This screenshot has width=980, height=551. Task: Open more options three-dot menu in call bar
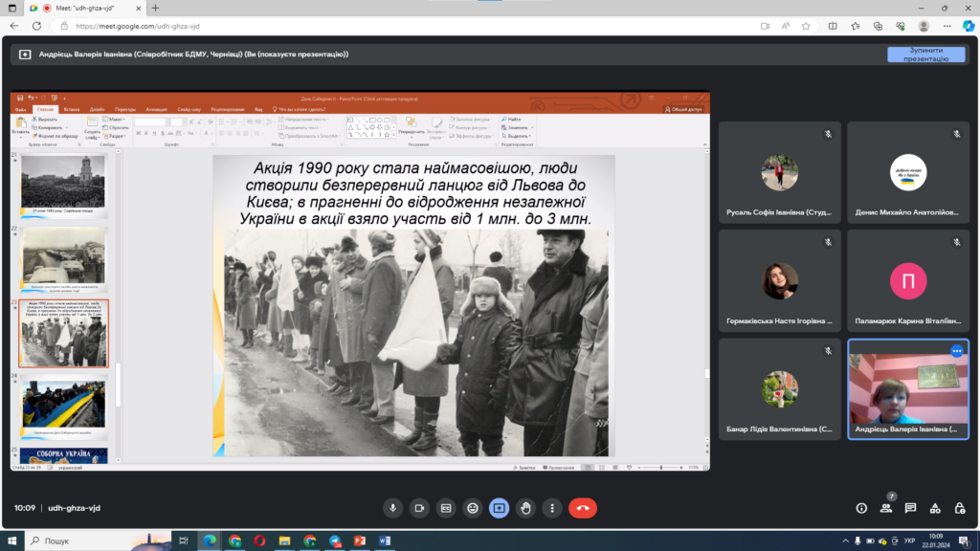point(551,508)
